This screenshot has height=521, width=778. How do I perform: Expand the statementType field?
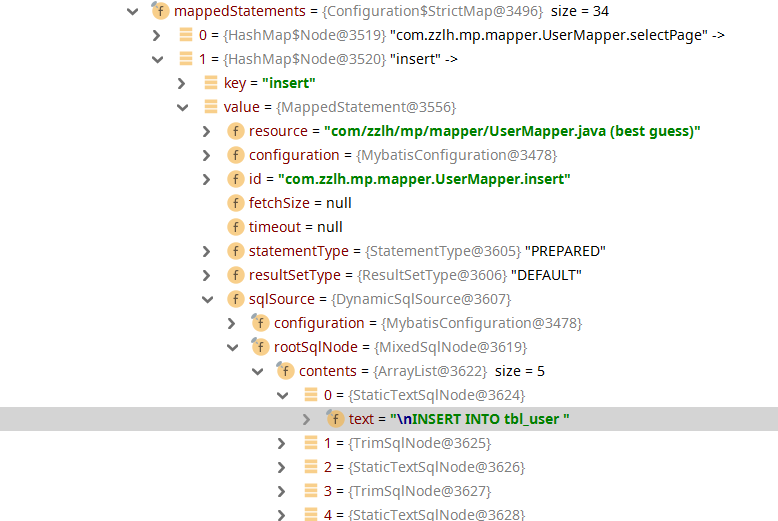(x=207, y=252)
